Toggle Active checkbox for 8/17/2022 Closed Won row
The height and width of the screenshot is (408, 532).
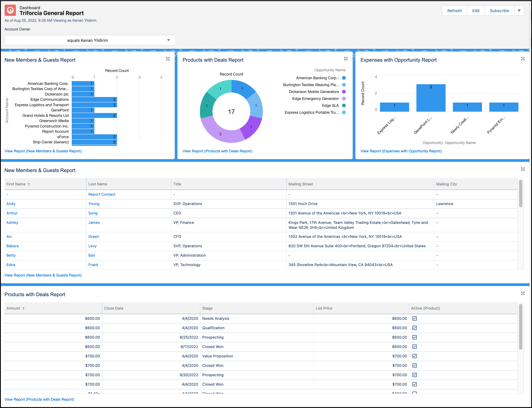click(414, 347)
